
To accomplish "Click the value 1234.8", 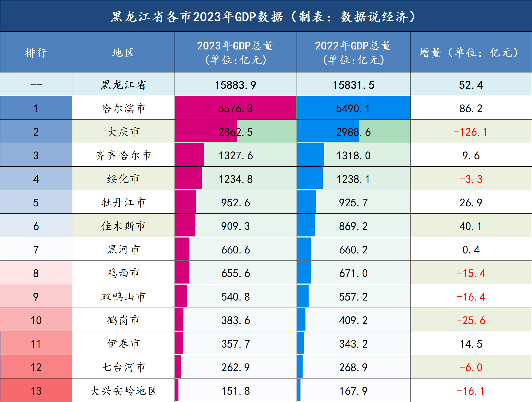I will (235, 179).
